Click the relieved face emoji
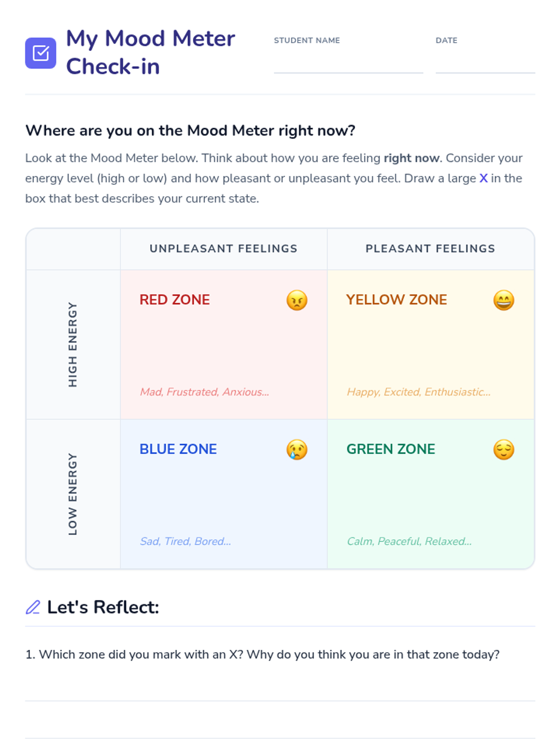Screen dimensions: 560x747 coord(504,450)
